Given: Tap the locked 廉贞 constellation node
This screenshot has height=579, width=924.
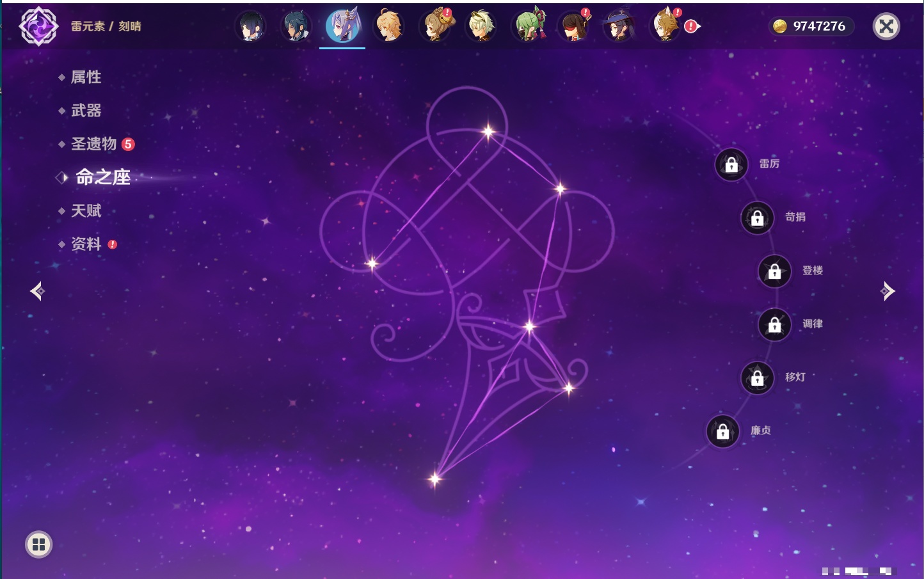Looking at the screenshot, I should [723, 431].
